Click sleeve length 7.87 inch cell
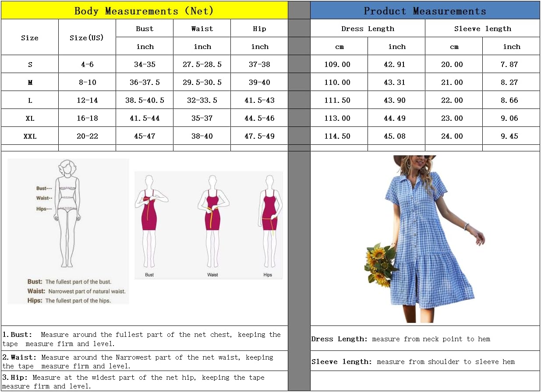Viewport: 541px width, 392px height. coord(511,64)
